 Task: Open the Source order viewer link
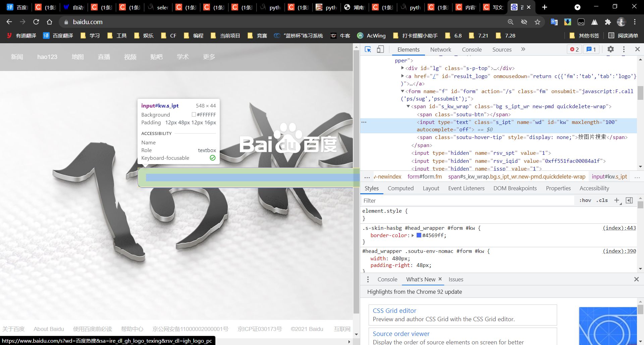(x=401, y=334)
